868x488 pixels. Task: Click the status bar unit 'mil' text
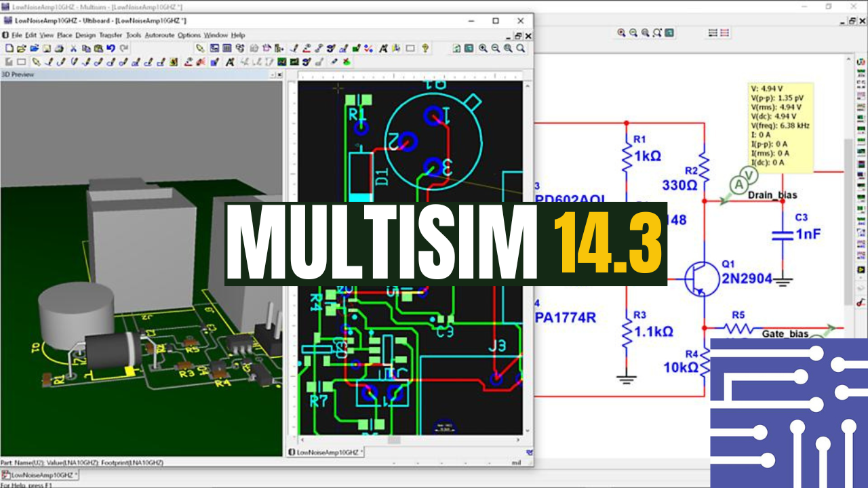coord(517,462)
